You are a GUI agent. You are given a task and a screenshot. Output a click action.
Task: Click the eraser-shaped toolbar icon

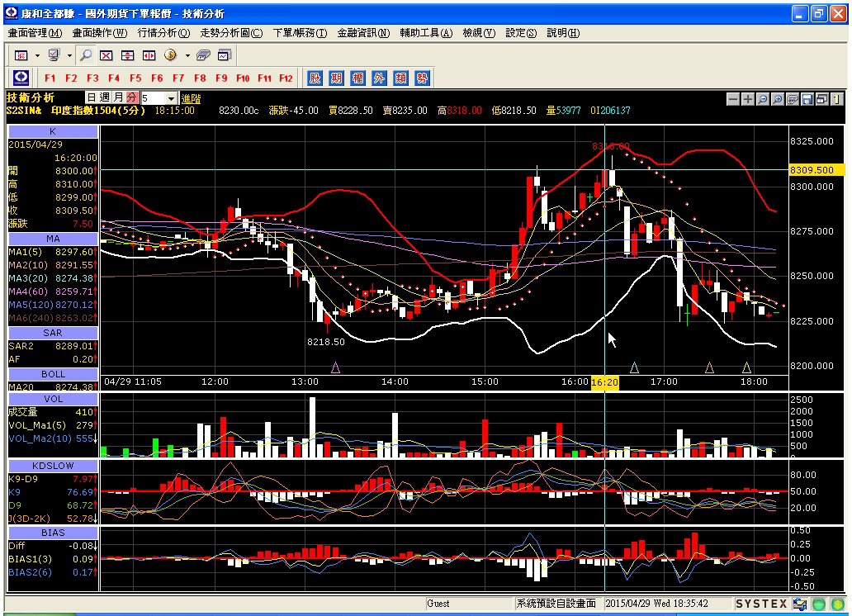pos(203,55)
